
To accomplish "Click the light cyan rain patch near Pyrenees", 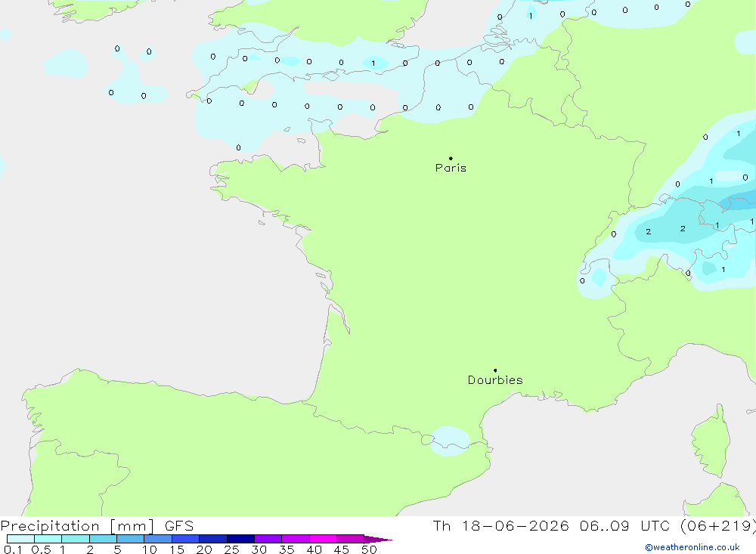I will click(x=449, y=441).
